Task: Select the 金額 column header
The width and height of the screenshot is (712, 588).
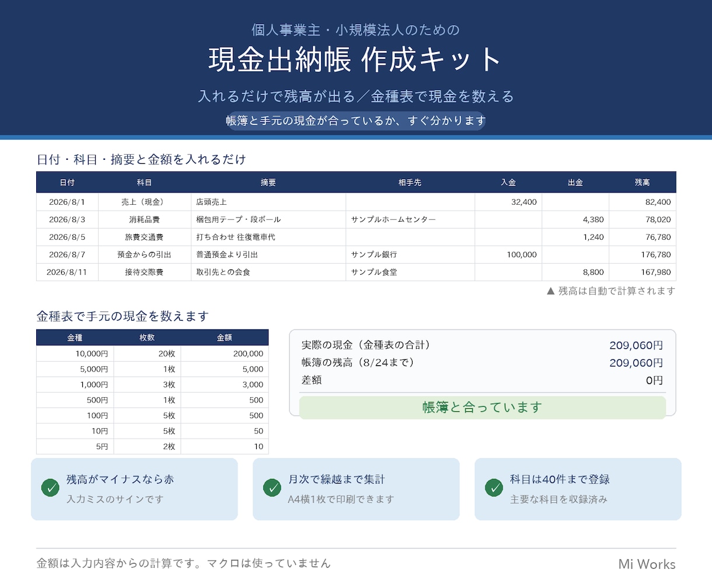Action: click(225, 338)
